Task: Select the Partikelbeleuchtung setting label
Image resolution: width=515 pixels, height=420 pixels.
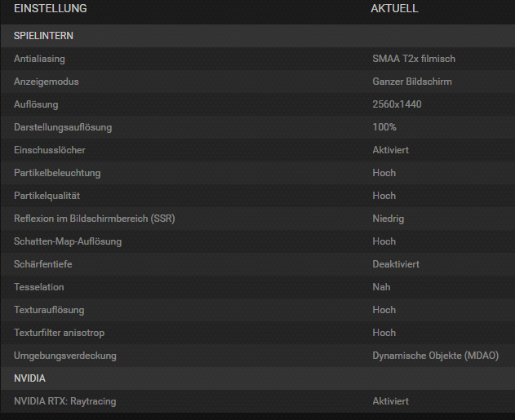Action: [57, 173]
